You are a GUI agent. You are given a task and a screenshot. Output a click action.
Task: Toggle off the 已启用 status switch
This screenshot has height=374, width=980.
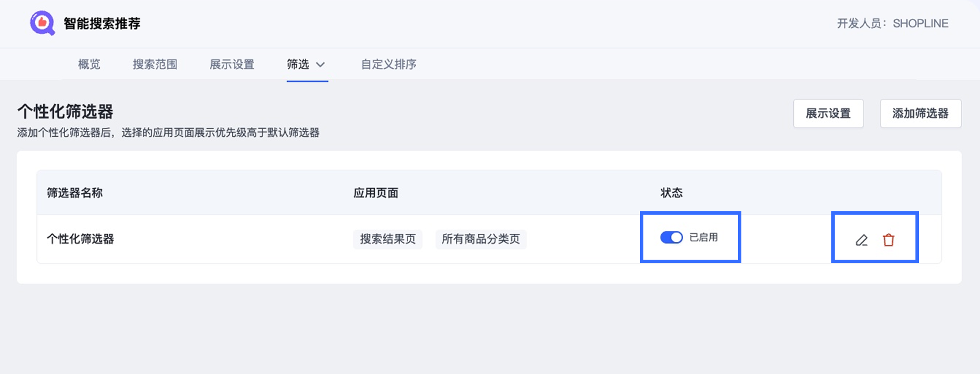point(671,237)
